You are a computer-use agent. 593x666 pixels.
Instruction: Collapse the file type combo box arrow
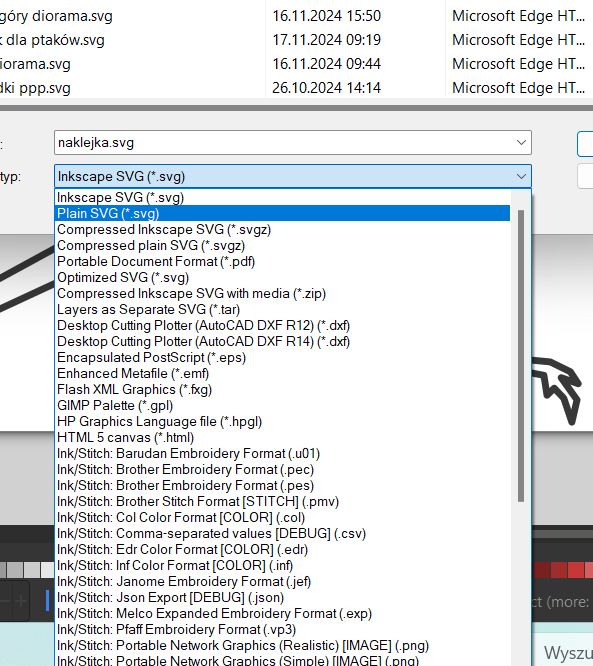[521, 176]
